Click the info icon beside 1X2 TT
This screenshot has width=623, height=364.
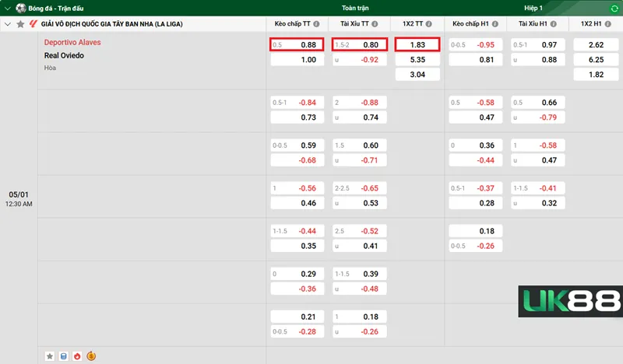click(429, 24)
